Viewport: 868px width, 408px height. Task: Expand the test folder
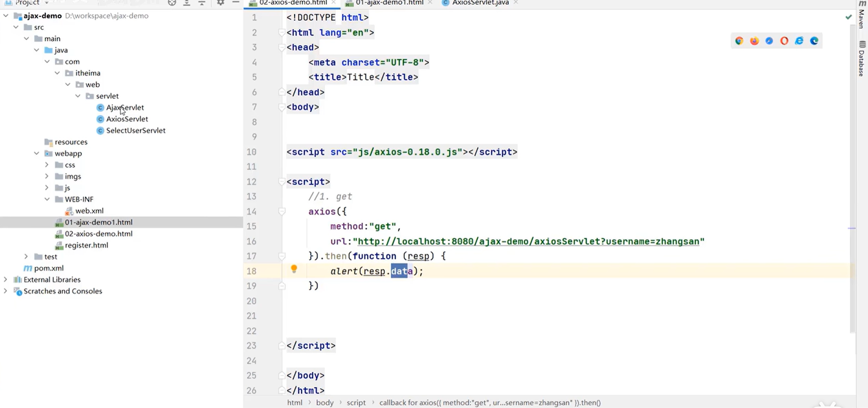(x=26, y=256)
